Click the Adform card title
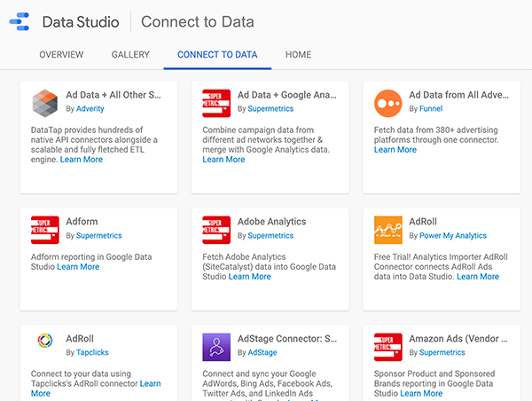Image resolution: width=532 pixels, height=401 pixels. 82,222
